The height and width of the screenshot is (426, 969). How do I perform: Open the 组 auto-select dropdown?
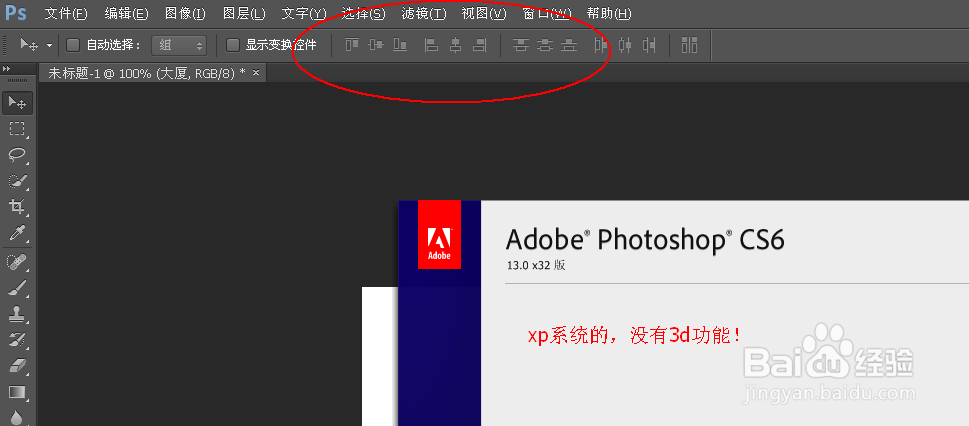coord(179,45)
